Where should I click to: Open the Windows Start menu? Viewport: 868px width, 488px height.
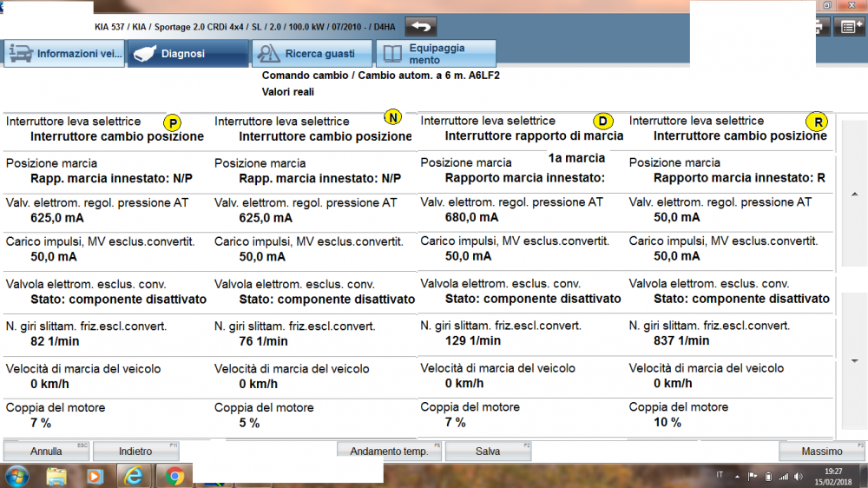pyautogui.click(x=16, y=477)
